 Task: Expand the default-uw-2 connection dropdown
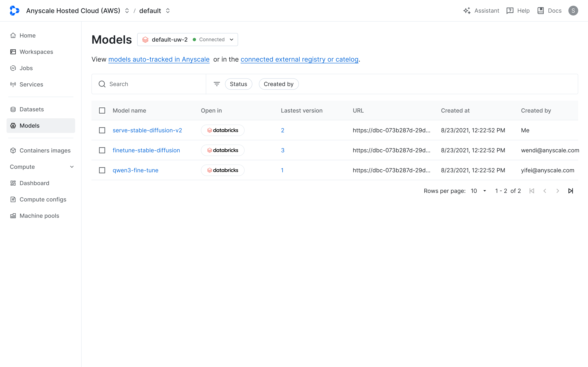(231, 40)
